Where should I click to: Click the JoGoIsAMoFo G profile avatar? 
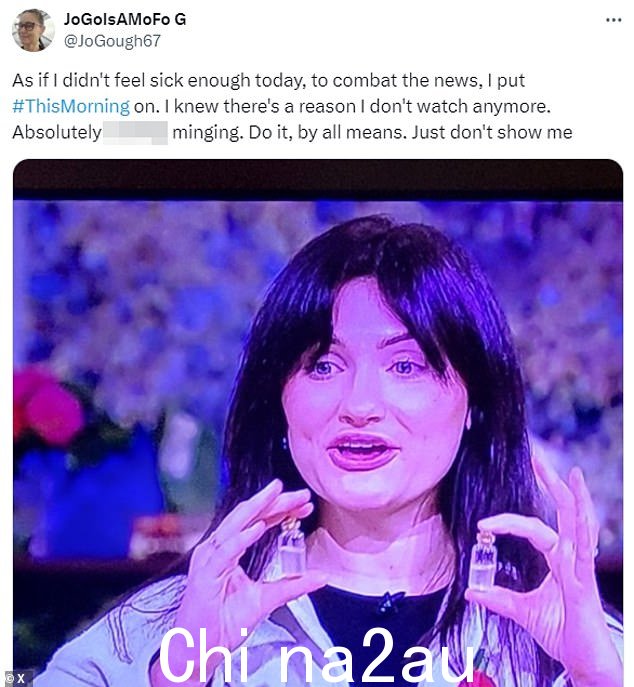point(33,30)
